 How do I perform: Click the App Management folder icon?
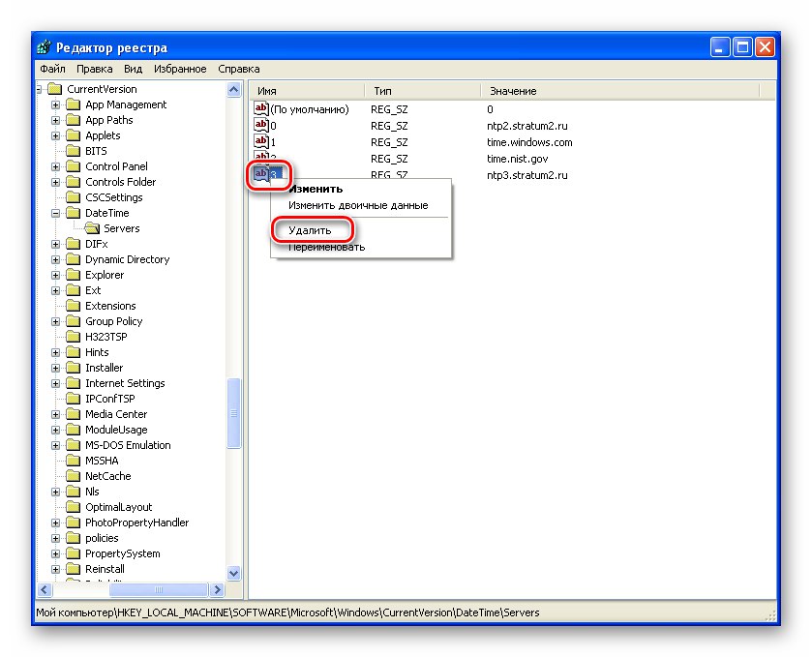[x=73, y=105]
